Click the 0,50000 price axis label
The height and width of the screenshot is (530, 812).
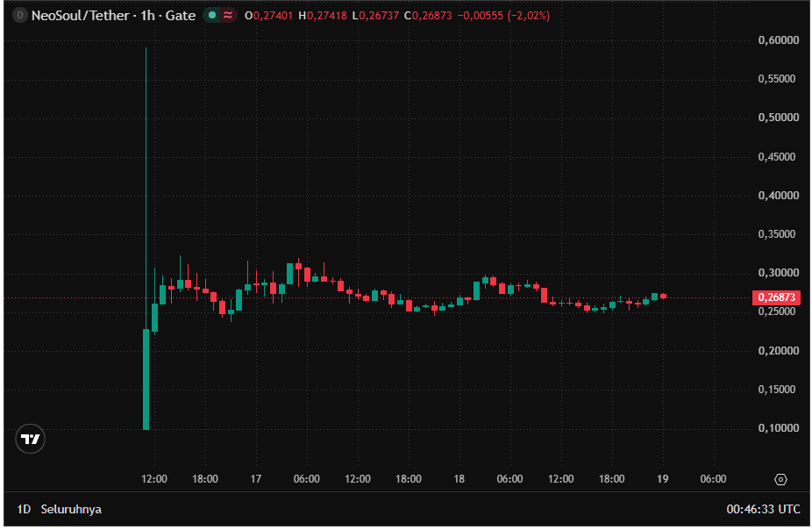tap(779, 118)
